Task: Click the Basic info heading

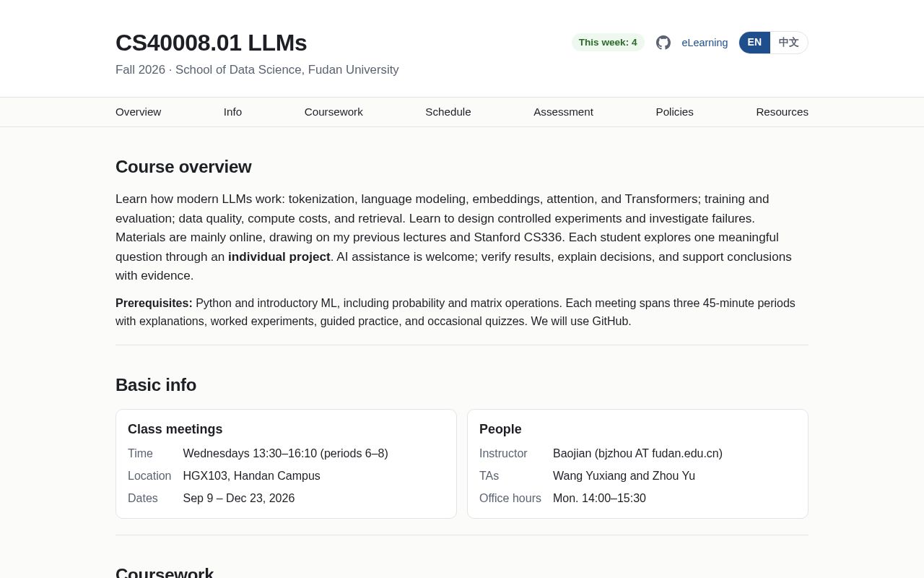Action: pyautogui.click(x=156, y=385)
